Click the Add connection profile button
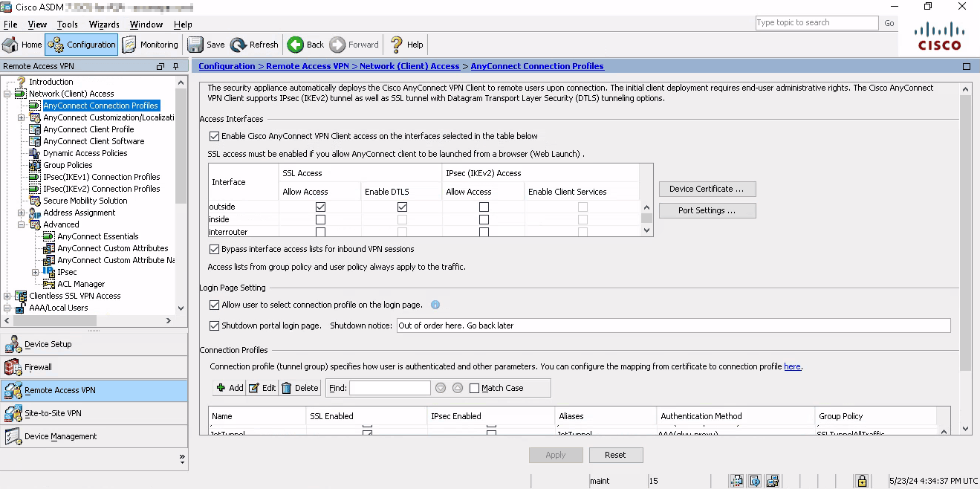The width and height of the screenshot is (980, 489). pos(230,388)
